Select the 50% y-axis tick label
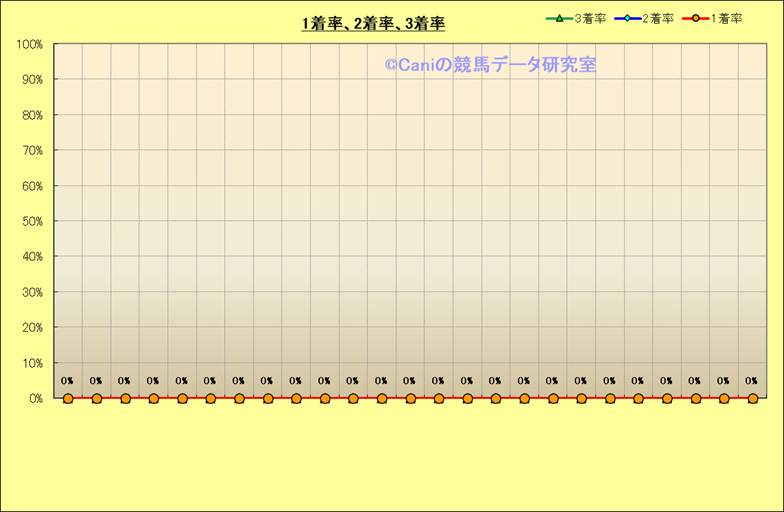This screenshot has width=784, height=512. click(31, 222)
